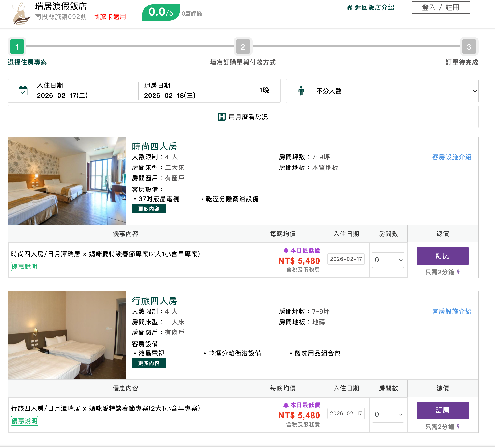This screenshot has height=448, width=495.
Task: Click 訂房 button for 時尚四人房
Action: (x=442, y=256)
